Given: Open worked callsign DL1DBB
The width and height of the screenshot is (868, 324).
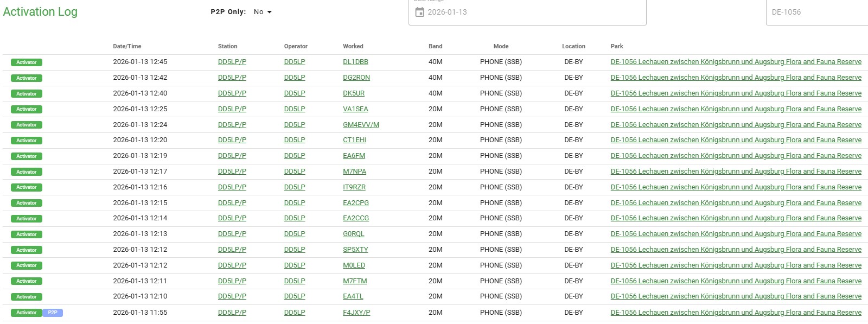Looking at the screenshot, I should (355, 62).
